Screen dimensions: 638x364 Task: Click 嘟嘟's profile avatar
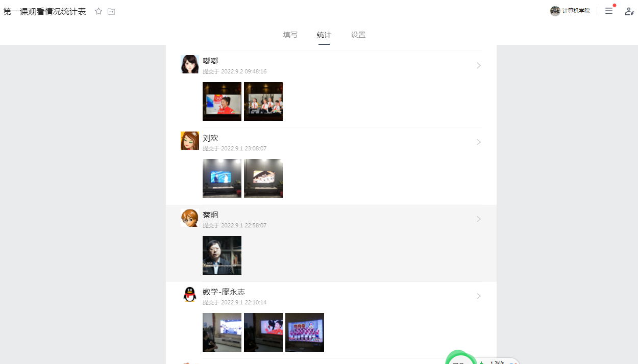tap(190, 64)
